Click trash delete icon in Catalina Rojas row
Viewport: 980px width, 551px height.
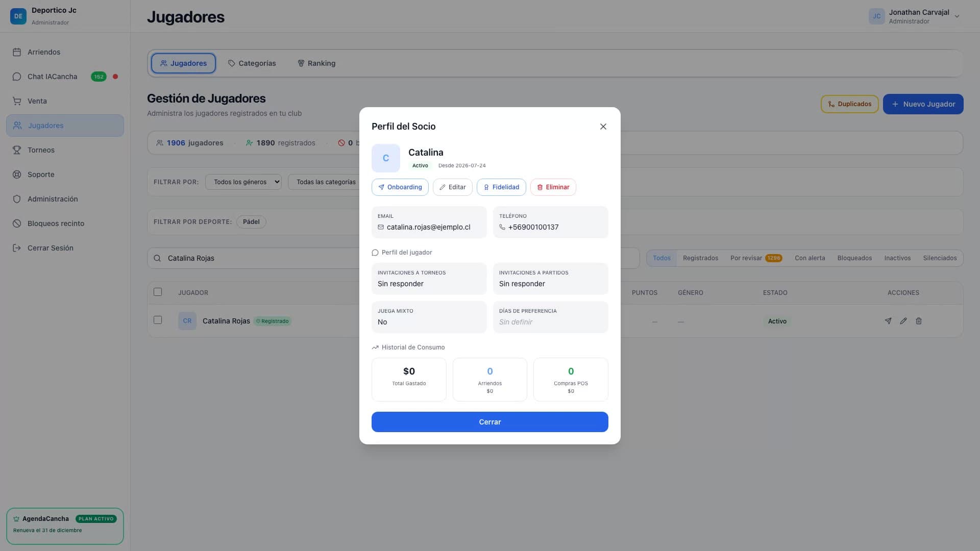[x=919, y=321]
